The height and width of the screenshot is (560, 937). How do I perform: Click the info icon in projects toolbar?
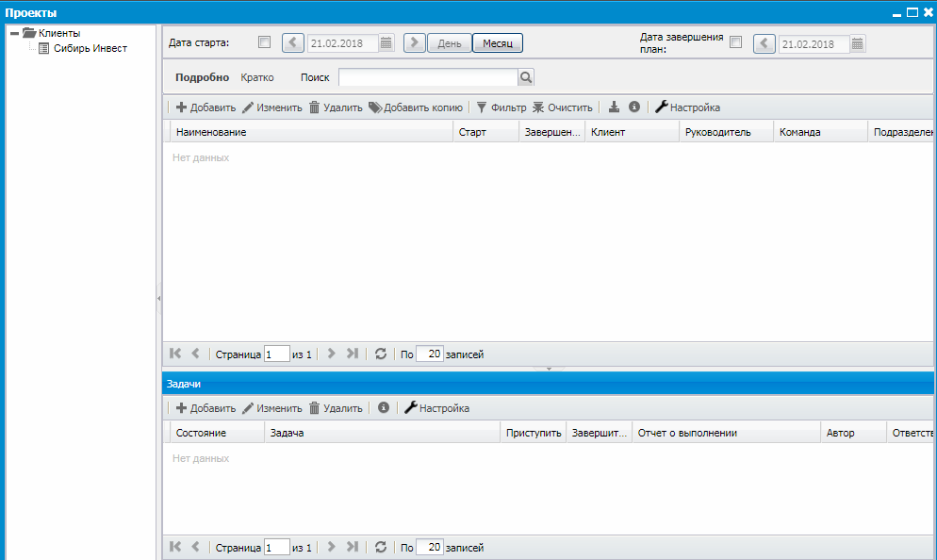(634, 107)
